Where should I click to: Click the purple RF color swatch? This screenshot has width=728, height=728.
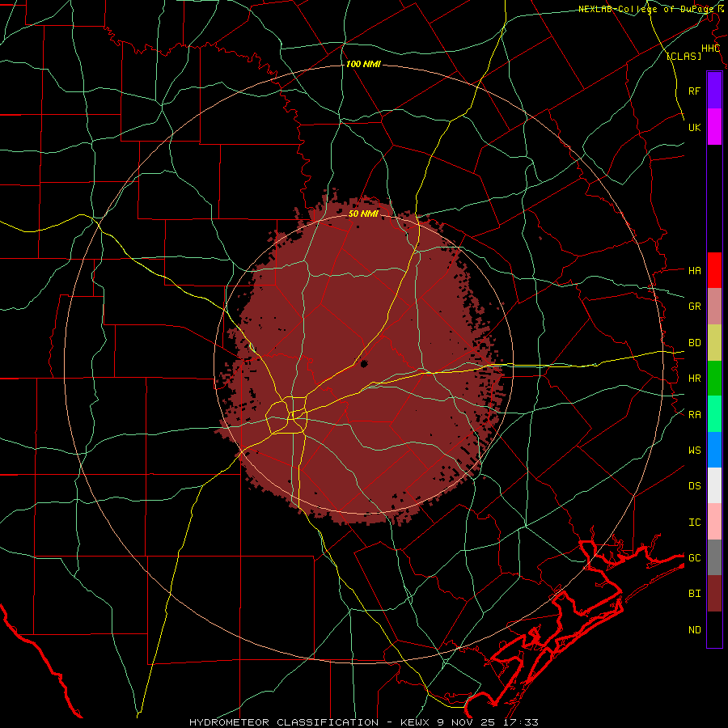pyautogui.click(x=714, y=91)
